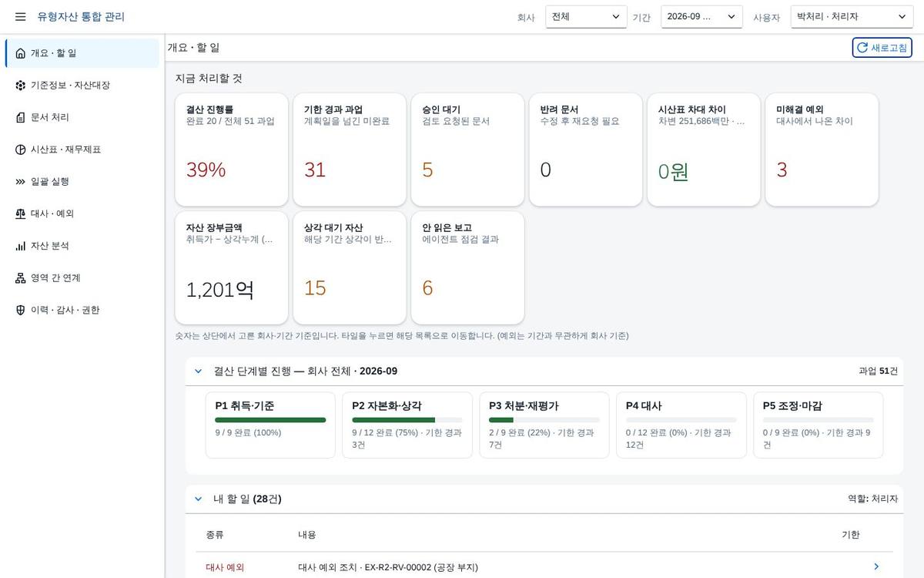The height and width of the screenshot is (578, 924).
Task: Click the document icon beside 문서 처리
Action: pos(20,117)
